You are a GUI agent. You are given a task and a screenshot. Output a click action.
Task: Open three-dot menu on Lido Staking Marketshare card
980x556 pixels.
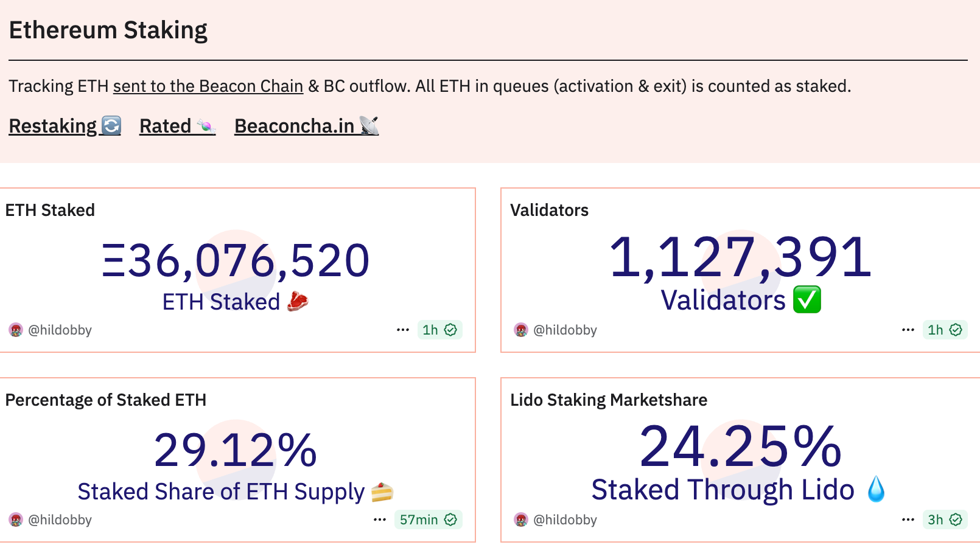[908, 520]
